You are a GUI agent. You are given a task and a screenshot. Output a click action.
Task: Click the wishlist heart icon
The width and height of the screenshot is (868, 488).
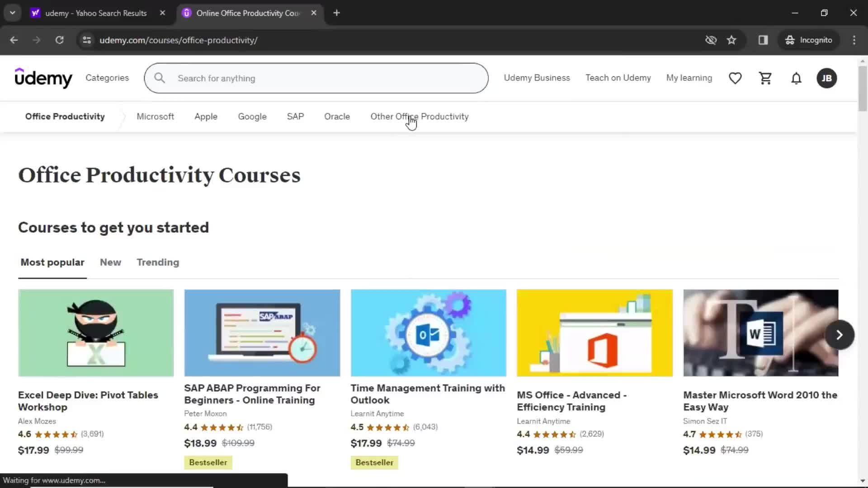point(735,77)
